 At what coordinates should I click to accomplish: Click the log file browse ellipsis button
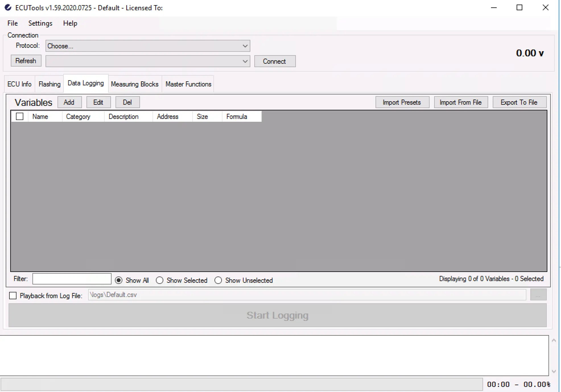pyautogui.click(x=538, y=295)
